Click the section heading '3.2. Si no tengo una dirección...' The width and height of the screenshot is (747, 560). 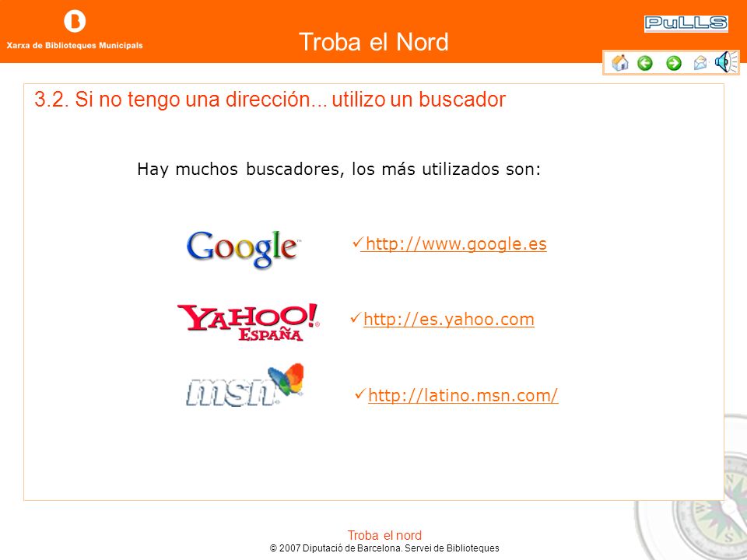coord(270,100)
